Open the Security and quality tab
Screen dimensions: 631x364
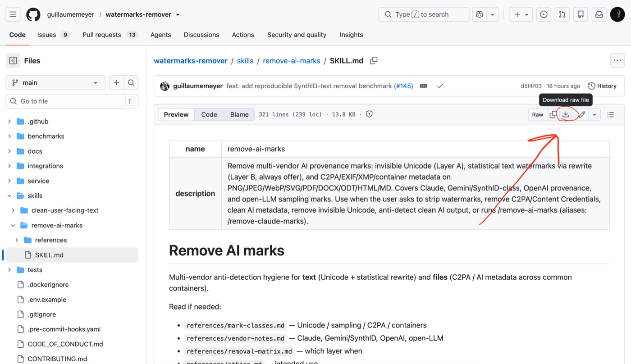[x=297, y=35]
